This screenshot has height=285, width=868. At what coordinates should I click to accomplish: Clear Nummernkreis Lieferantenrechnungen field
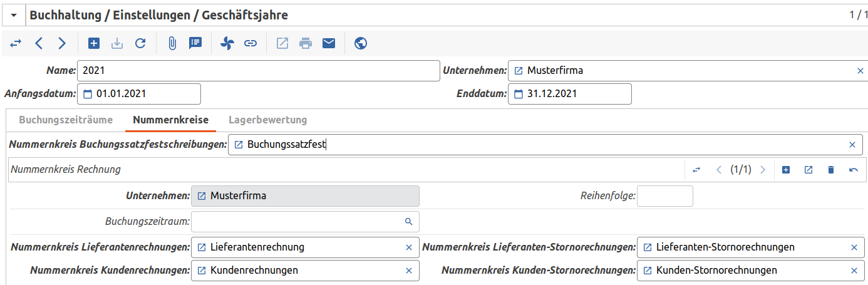coord(409,247)
